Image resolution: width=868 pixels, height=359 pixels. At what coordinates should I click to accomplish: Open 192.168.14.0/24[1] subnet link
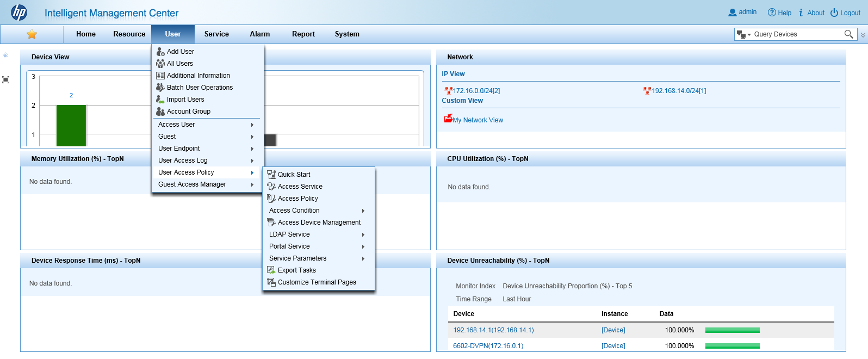[x=679, y=91]
